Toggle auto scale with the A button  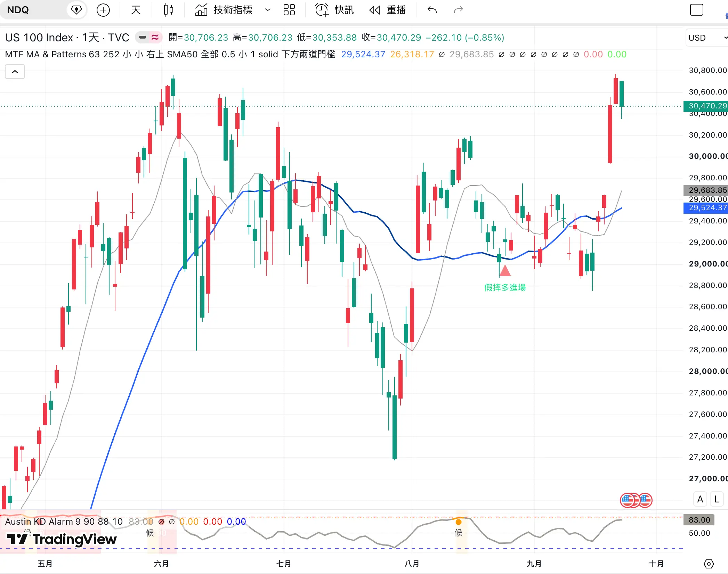[x=700, y=499]
